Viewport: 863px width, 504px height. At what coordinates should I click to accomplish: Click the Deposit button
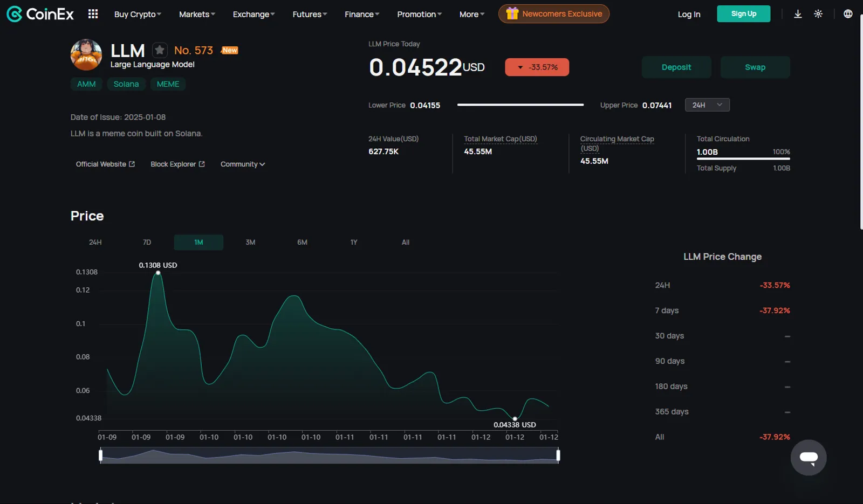pos(676,67)
